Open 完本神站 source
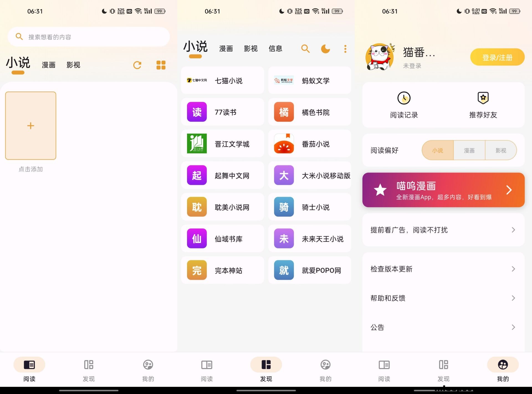The width and height of the screenshot is (532, 394). coord(222,270)
